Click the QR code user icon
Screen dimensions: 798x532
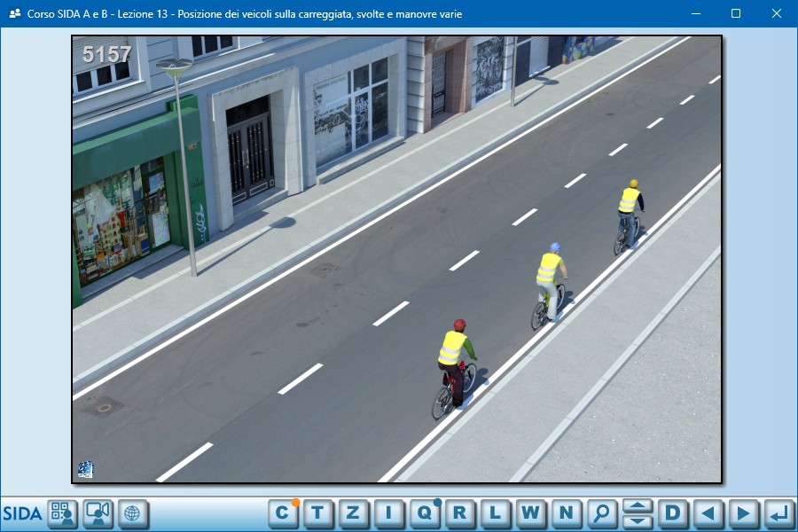click(62, 513)
